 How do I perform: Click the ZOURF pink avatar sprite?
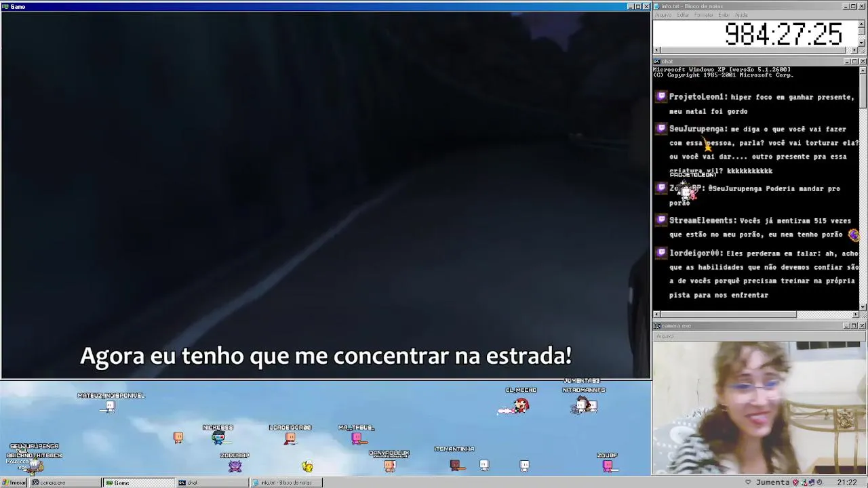coord(608,465)
